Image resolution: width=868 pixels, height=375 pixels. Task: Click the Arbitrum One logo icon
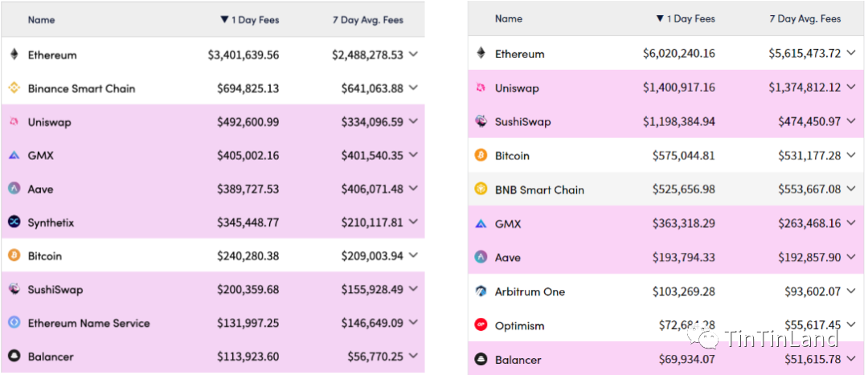tap(481, 291)
